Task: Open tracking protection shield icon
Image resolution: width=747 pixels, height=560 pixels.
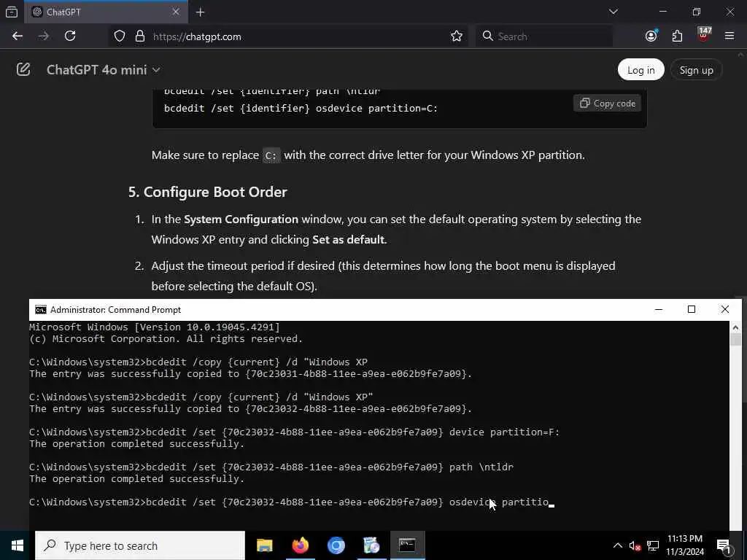Action: tap(120, 36)
